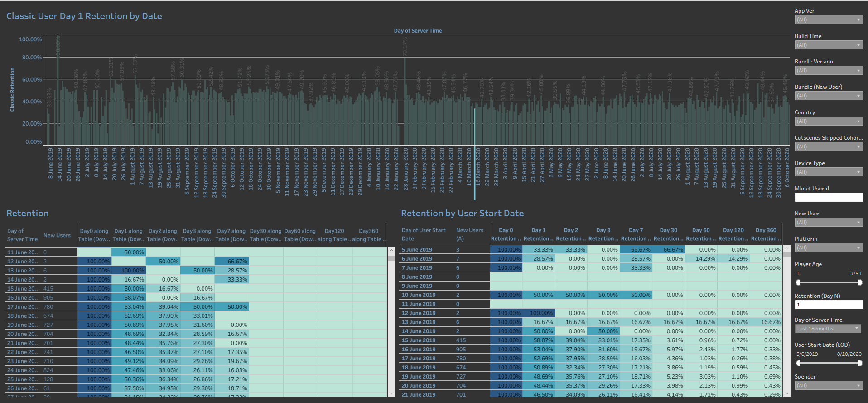This screenshot has height=403, width=868.
Task: Click the 'Day360 along Table' column header
Action: click(x=368, y=235)
